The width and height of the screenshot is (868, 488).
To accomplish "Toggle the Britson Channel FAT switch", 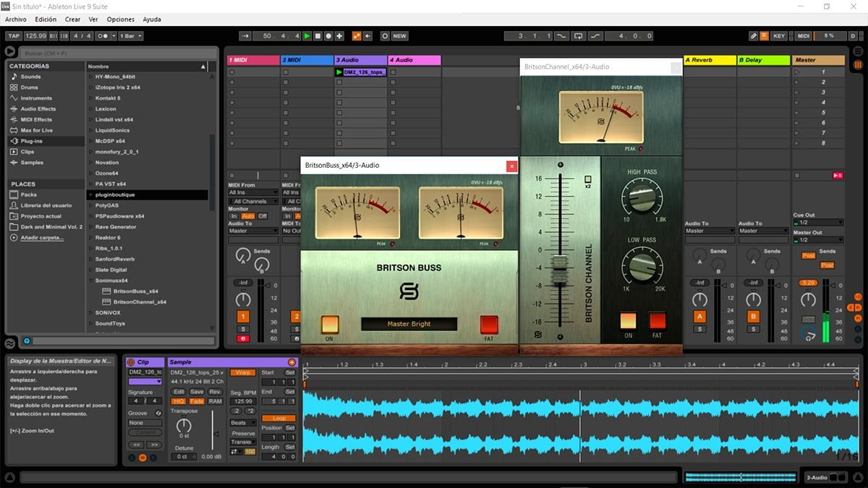I will click(x=657, y=320).
